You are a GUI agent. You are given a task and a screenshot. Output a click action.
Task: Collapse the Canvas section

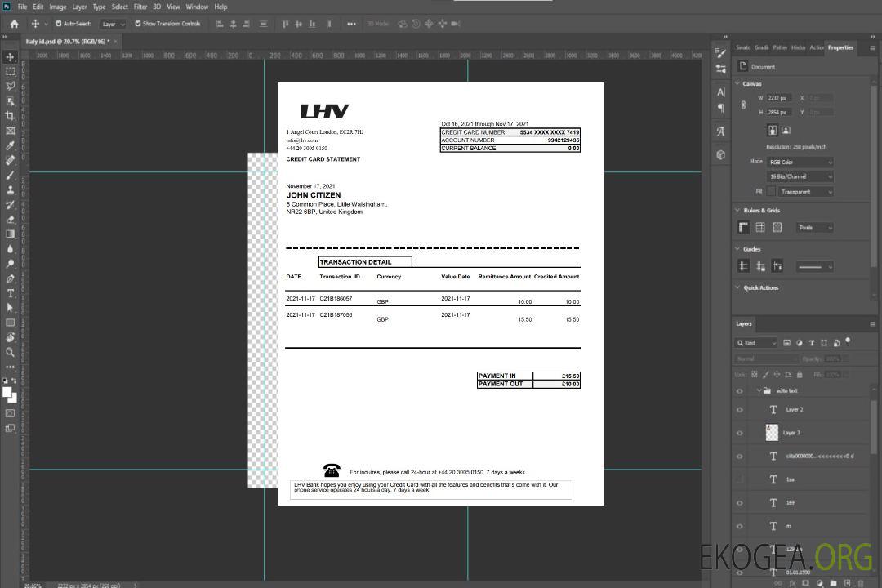737,83
